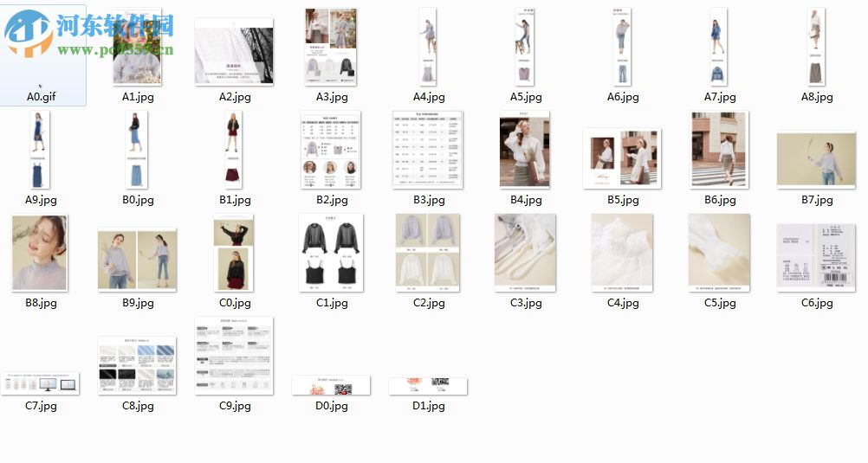Viewport: 868px width, 463px height.
Task: Click the B9.jpg thumbnail
Action: pos(137,260)
